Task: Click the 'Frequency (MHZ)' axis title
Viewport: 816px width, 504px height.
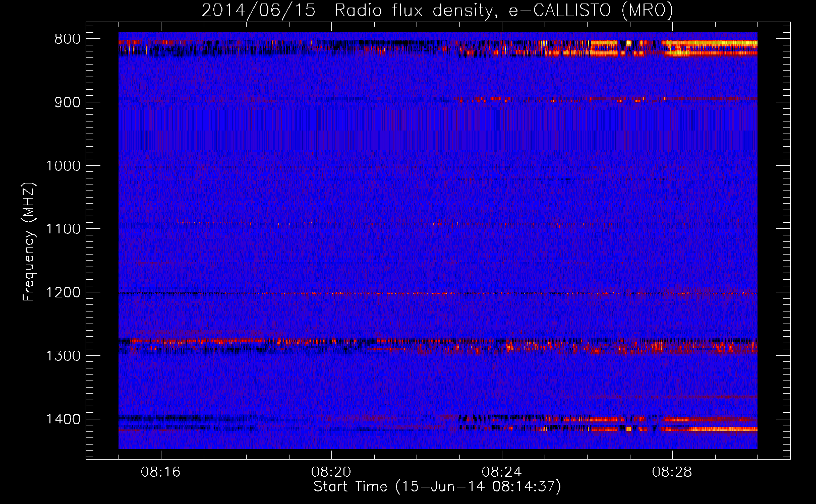Action: [29, 242]
